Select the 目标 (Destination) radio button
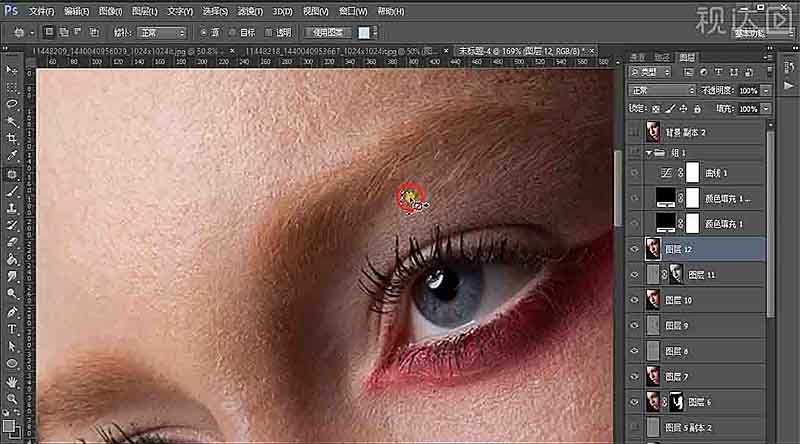Screen dimensions: 800x444 pyautogui.click(x=232, y=33)
